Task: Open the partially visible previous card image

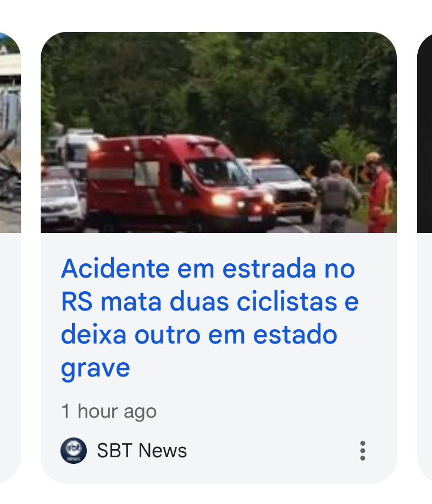Action: pyautogui.click(x=10, y=132)
